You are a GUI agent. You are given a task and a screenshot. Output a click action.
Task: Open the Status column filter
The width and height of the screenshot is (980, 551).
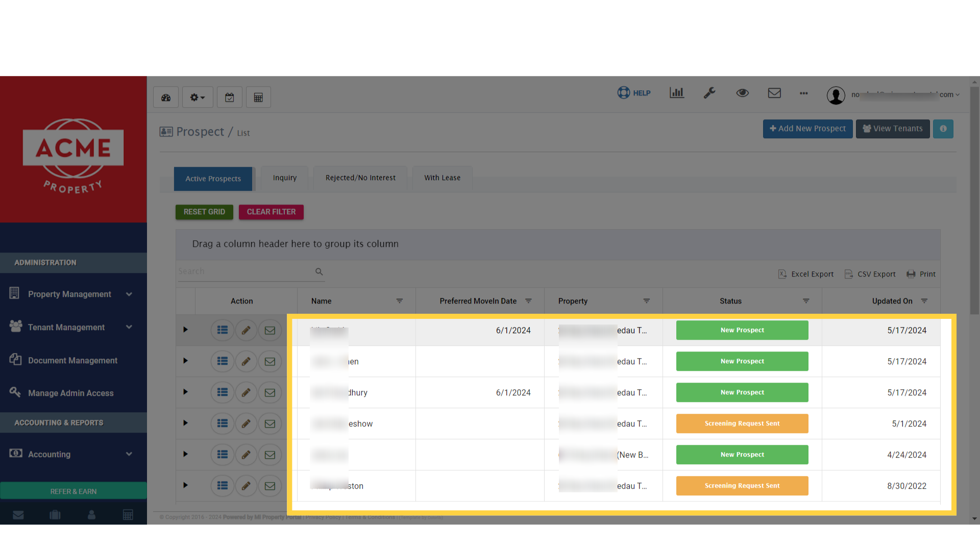click(806, 302)
